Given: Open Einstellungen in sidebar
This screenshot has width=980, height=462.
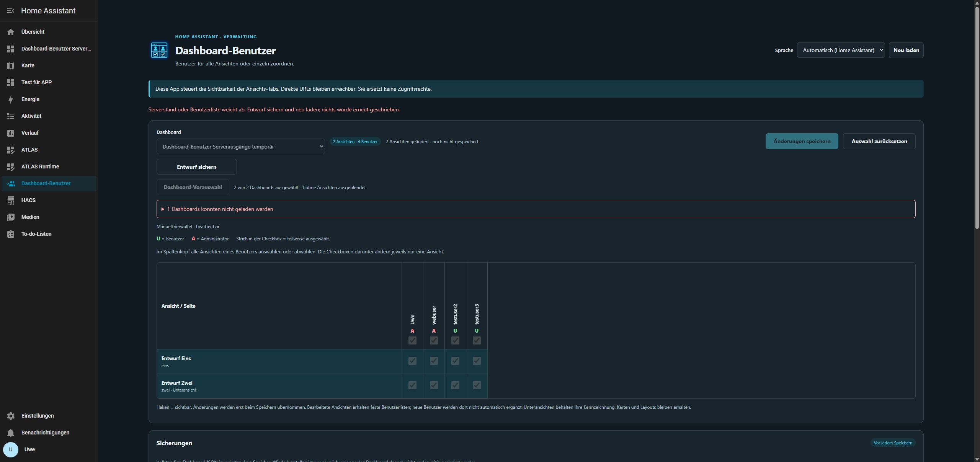Looking at the screenshot, I should (x=49, y=416).
